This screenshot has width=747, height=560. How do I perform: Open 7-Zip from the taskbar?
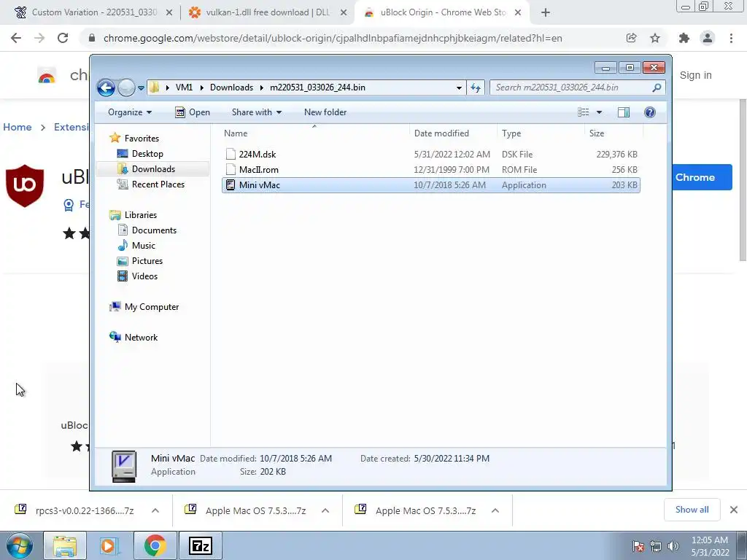click(x=201, y=545)
